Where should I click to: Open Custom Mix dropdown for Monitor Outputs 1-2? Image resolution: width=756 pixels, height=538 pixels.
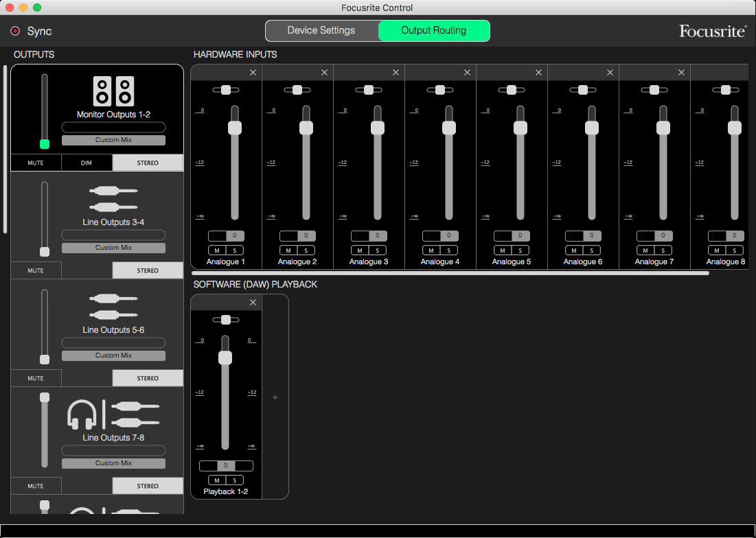(113, 140)
